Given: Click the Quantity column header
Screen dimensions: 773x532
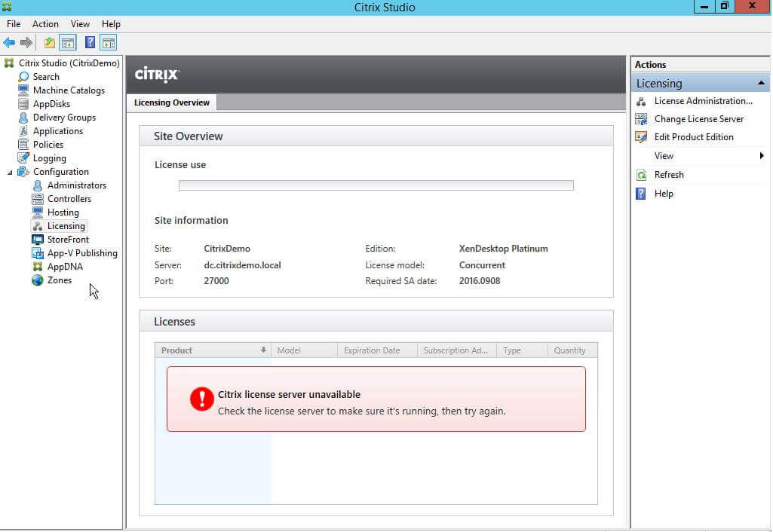Looking at the screenshot, I should coord(572,350).
